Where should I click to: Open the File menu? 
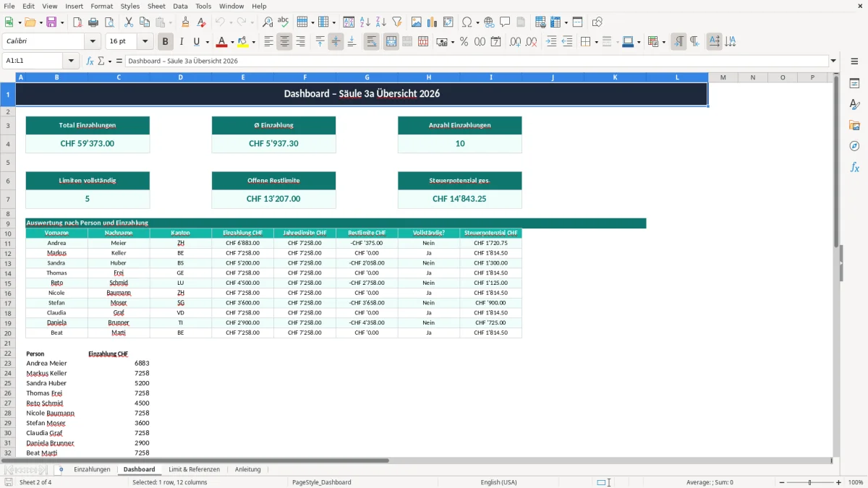[9, 6]
